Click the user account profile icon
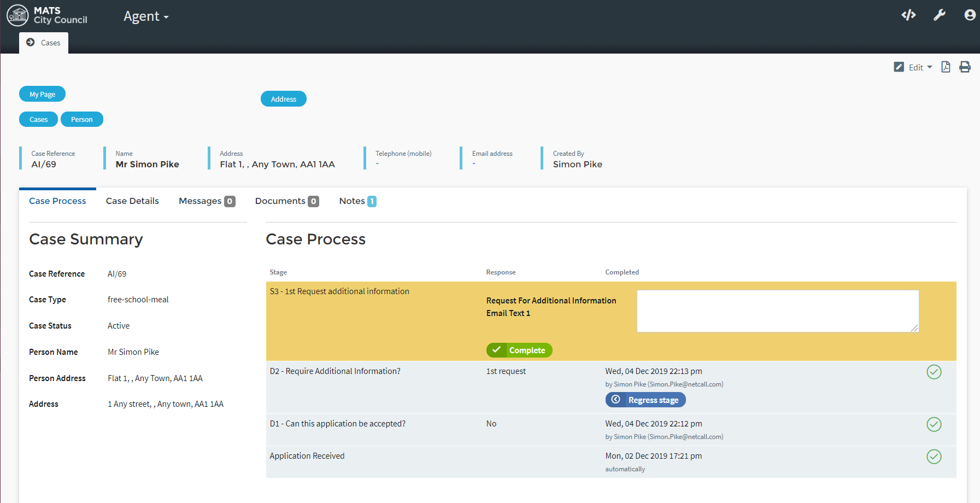This screenshot has width=980, height=503. tap(970, 15)
